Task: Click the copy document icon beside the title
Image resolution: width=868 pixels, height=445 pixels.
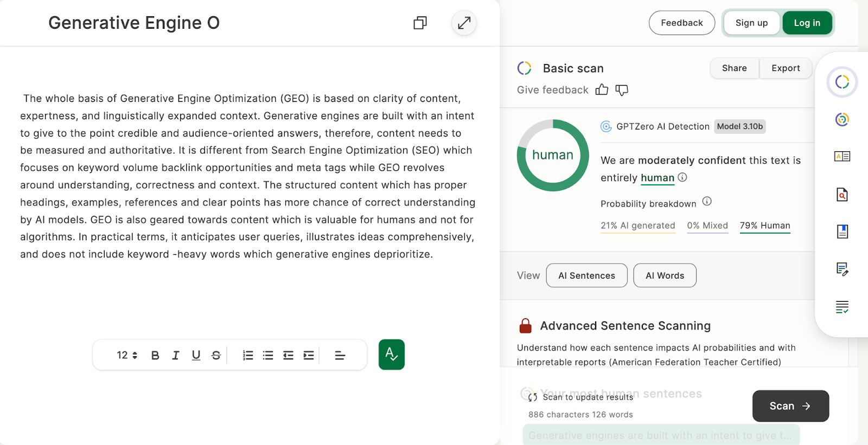Action: (x=420, y=23)
